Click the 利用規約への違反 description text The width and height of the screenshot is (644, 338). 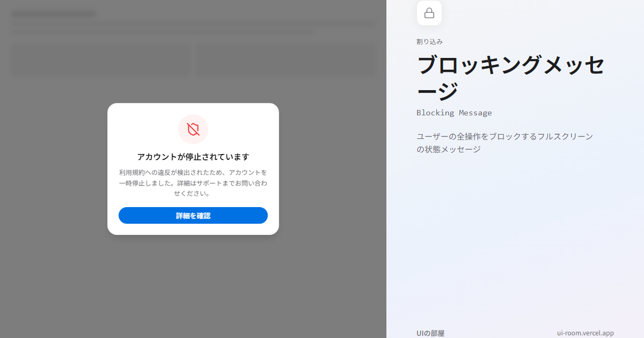pyautogui.click(x=193, y=183)
